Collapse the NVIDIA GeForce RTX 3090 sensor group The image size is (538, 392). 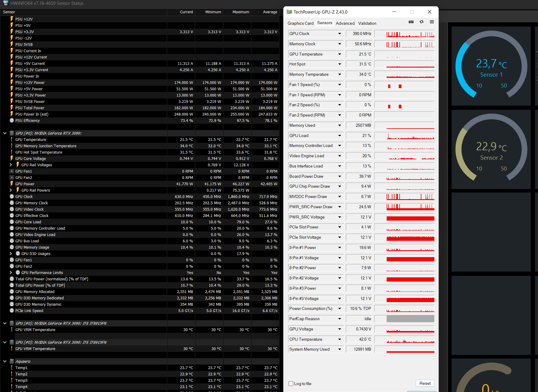(5, 133)
